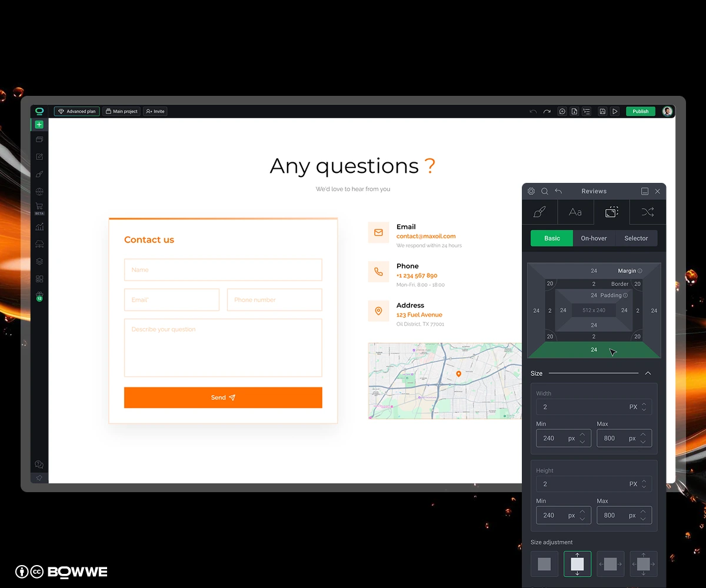The width and height of the screenshot is (706, 588).
Task: Open the comments bubble icon in toolbar
Action: [x=562, y=111]
